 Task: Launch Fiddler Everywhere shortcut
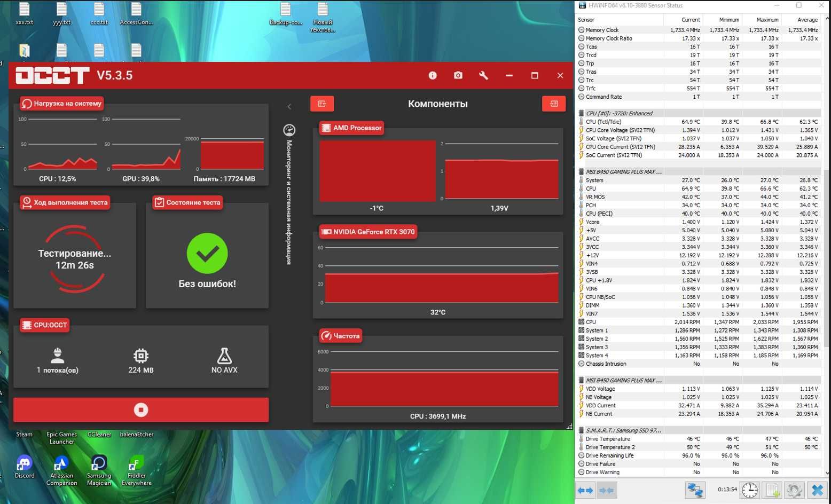click(137, 470)
